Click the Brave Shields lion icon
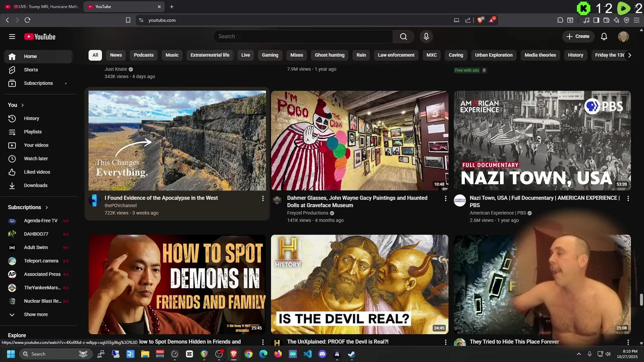This screenshot has height=362, width=644. [480, 20]
